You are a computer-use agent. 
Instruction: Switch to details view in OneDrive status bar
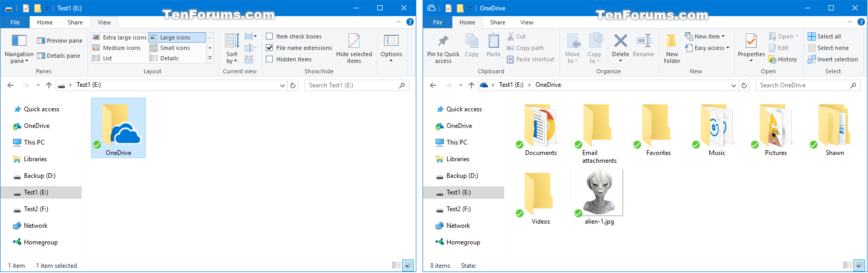pyautogui.click(x=848, y=265)
